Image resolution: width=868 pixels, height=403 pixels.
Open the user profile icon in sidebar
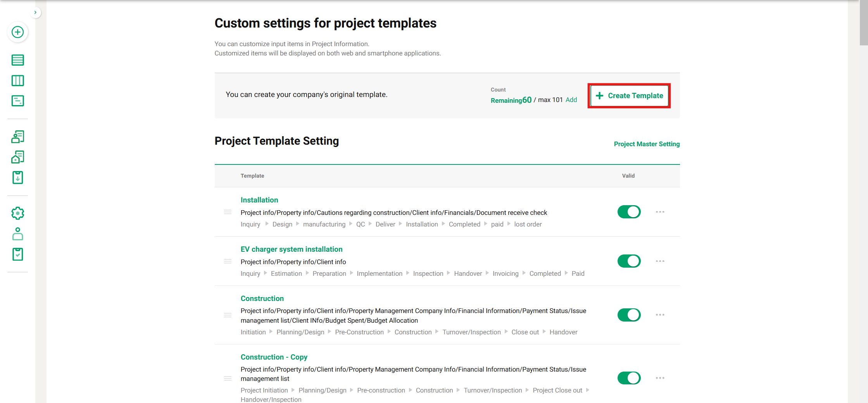17,234
